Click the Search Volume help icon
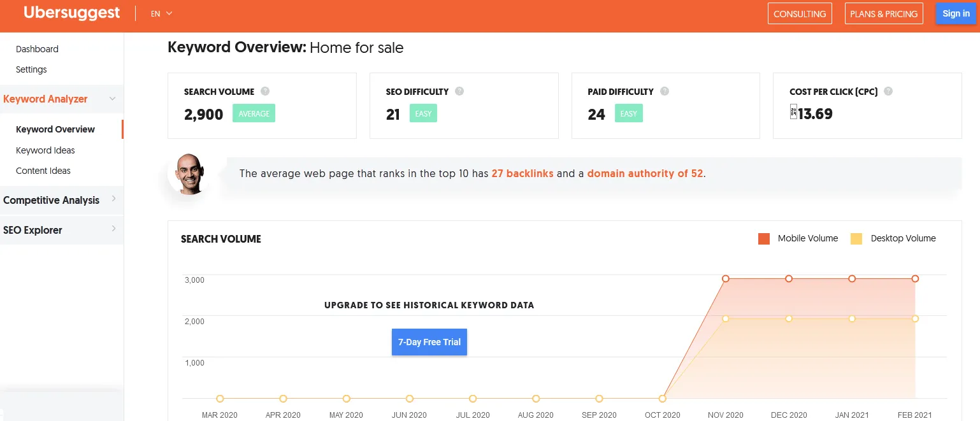 265,91
